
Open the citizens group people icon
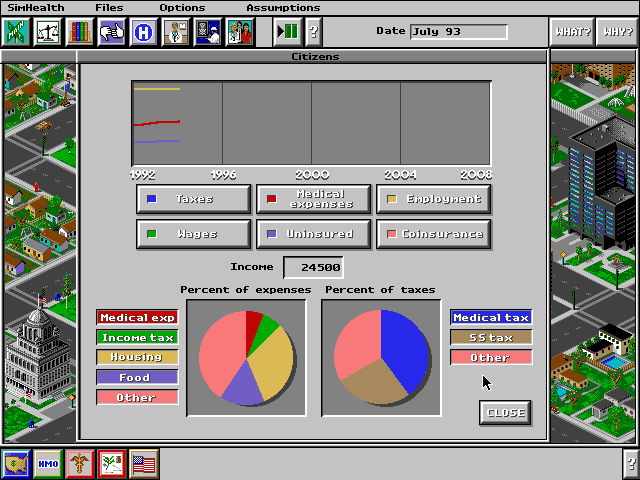click(x=240, y=31)
